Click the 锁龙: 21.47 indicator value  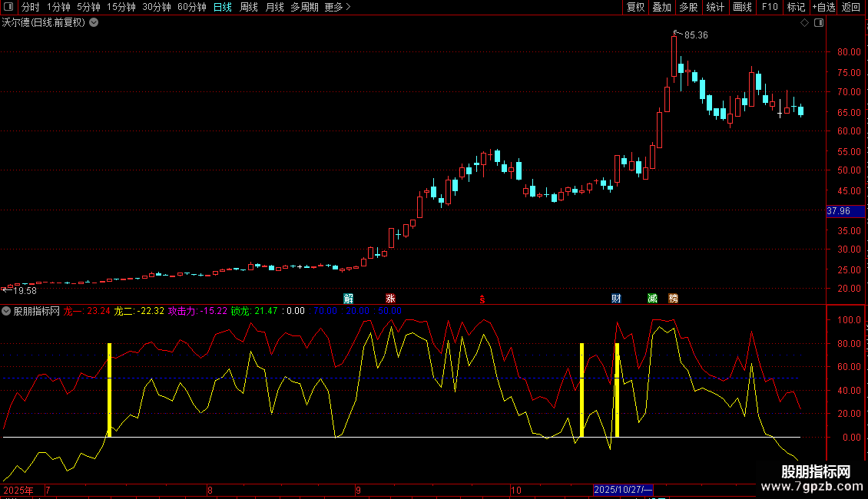(x=254, y=311)
